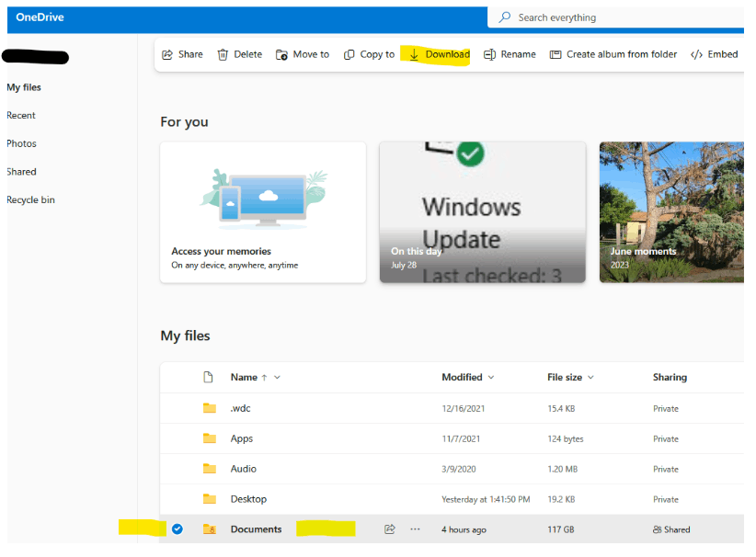This screenshot has height=557, width=756.
Task: Click the Share toolbar button
Action: tap(182, 54)
